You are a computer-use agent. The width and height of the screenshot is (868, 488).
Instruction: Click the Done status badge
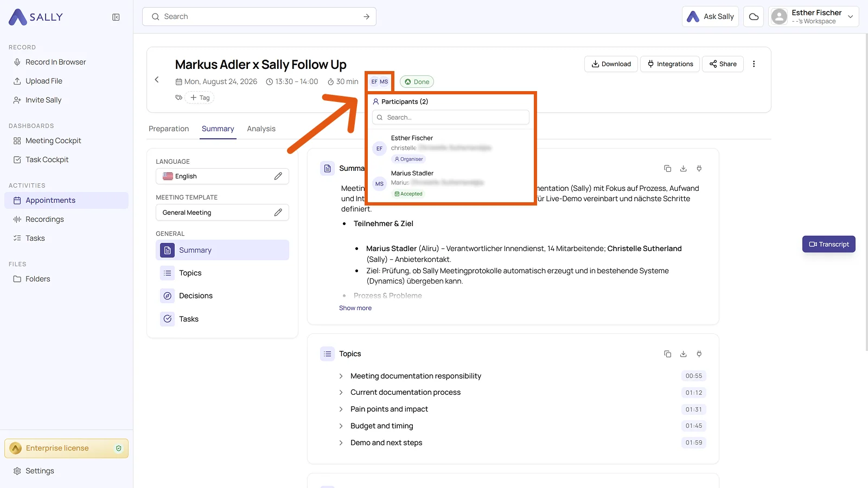[x=417, y=82]
